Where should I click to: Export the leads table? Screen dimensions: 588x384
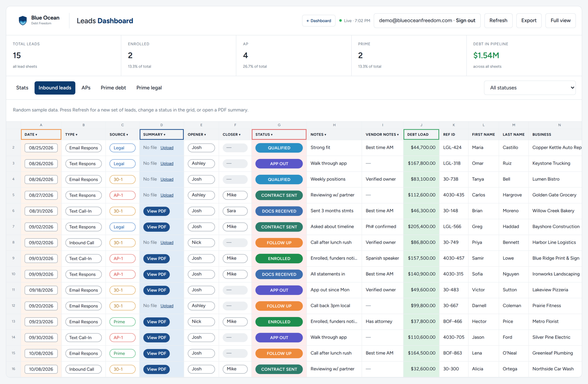point(529,21)
